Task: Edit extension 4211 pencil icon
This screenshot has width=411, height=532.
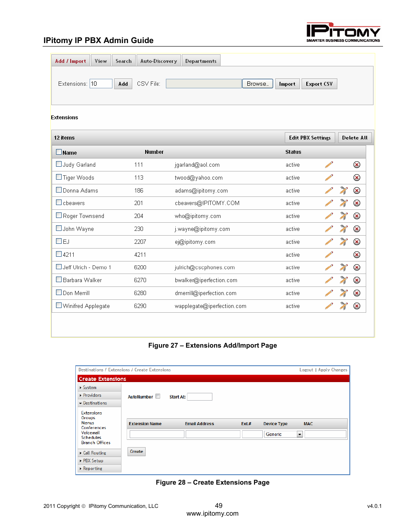Action: pyautogui.click(x=329, y=255)
